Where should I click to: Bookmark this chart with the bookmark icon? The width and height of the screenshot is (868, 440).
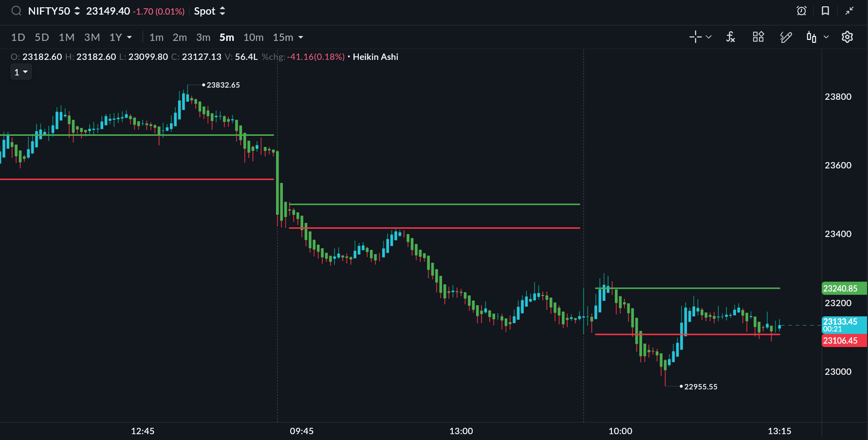pyautogui.click(x=825, y=11)
